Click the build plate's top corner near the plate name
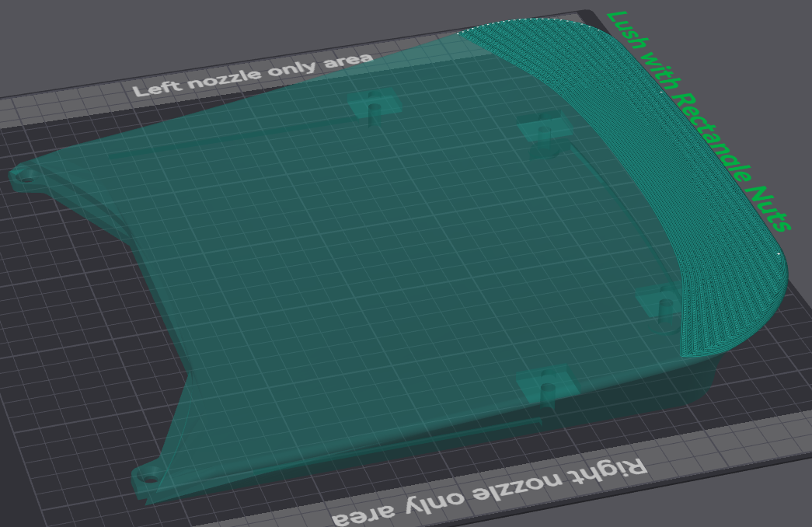Image resolution: width=812 pixels, height=527 pixels. tap(594, 15)
